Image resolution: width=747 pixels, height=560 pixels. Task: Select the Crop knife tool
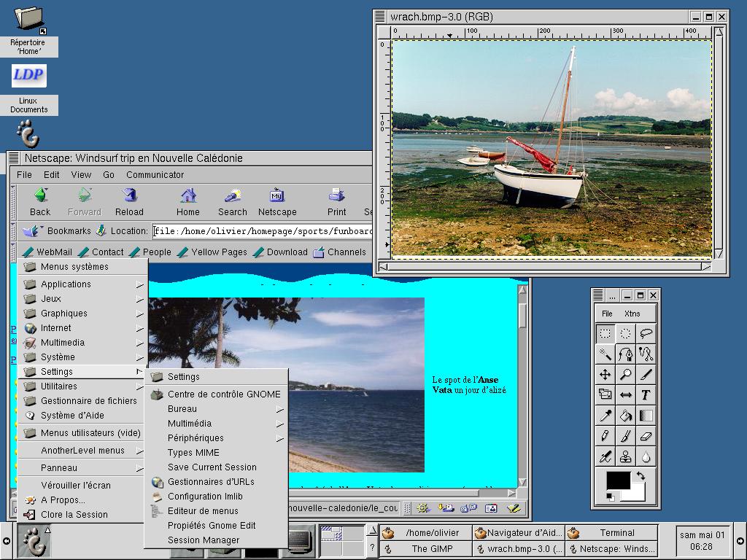coord(646,374)
